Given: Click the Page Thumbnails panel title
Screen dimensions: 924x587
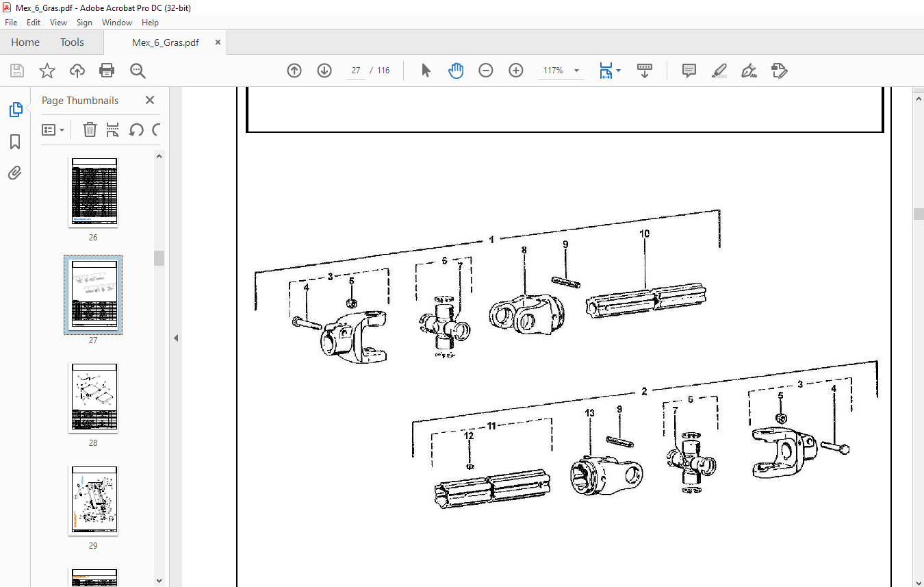Looking at the screenshot, I should (x=80, y=100).
